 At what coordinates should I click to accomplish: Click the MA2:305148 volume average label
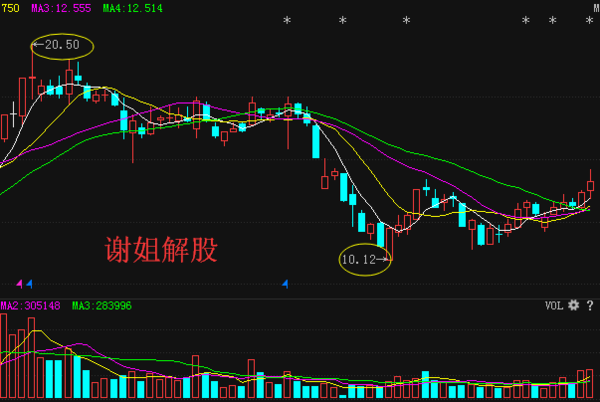click(x=31, y=305)
